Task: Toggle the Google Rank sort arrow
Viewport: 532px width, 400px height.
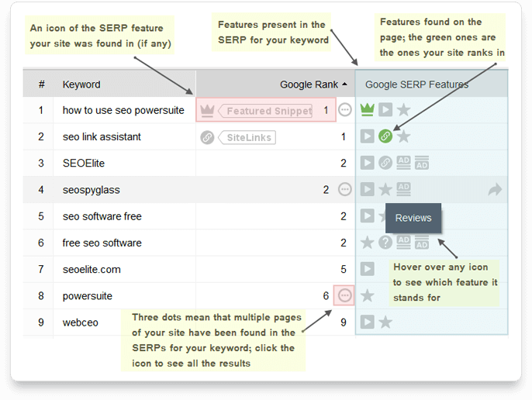Action: pos(344,84)
